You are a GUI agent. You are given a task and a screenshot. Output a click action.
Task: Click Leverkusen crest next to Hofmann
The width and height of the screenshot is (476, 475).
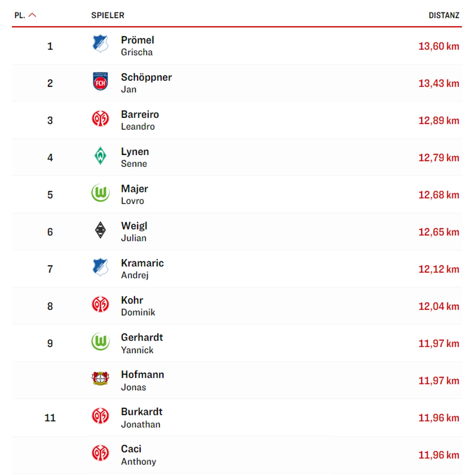[x=100, y=378]
